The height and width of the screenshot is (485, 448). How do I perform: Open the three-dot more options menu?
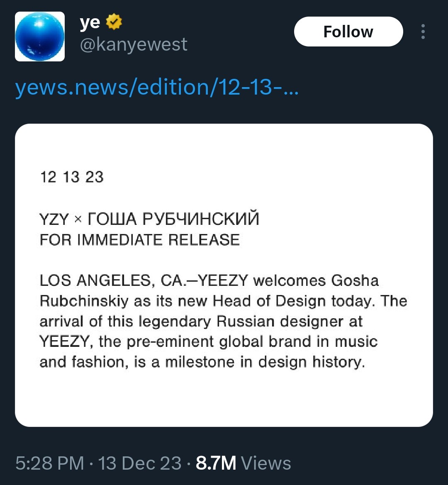coord(423,32)
